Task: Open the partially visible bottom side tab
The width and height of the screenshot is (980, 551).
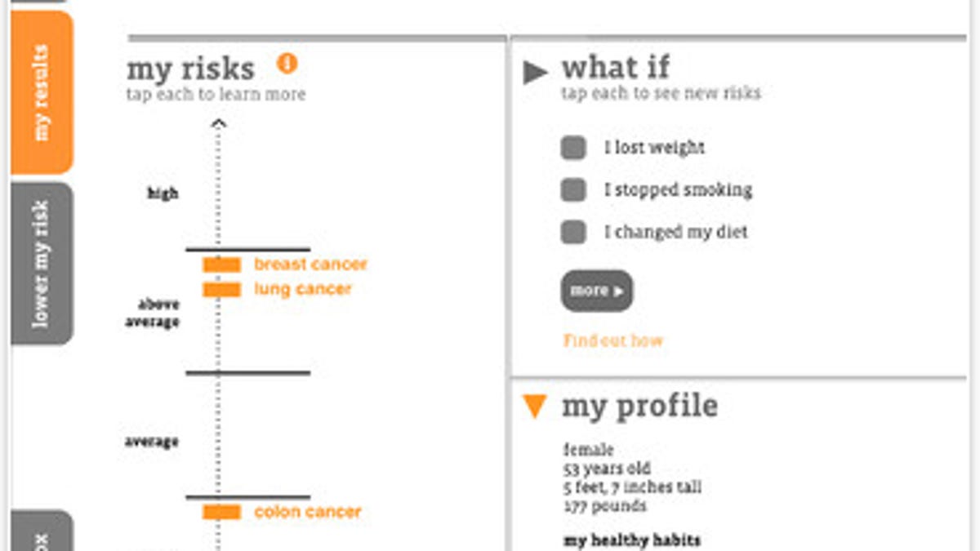Action: tap(42, 532)
